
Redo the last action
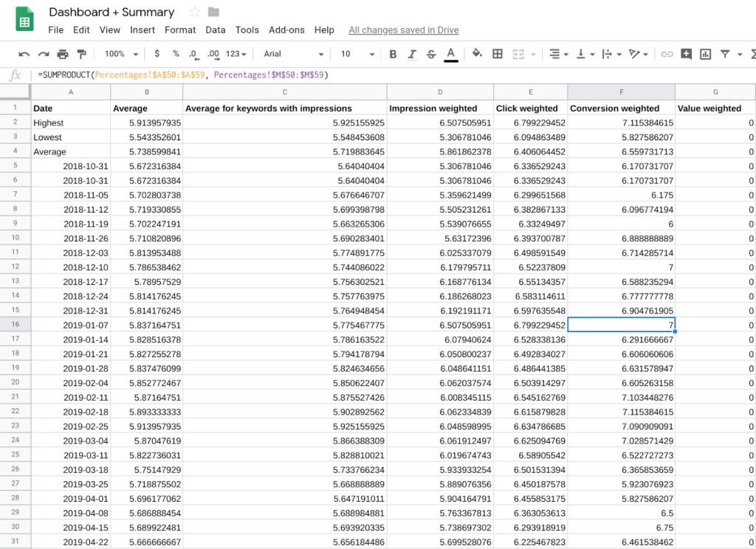pyautogui.click(x=44, y=54)
